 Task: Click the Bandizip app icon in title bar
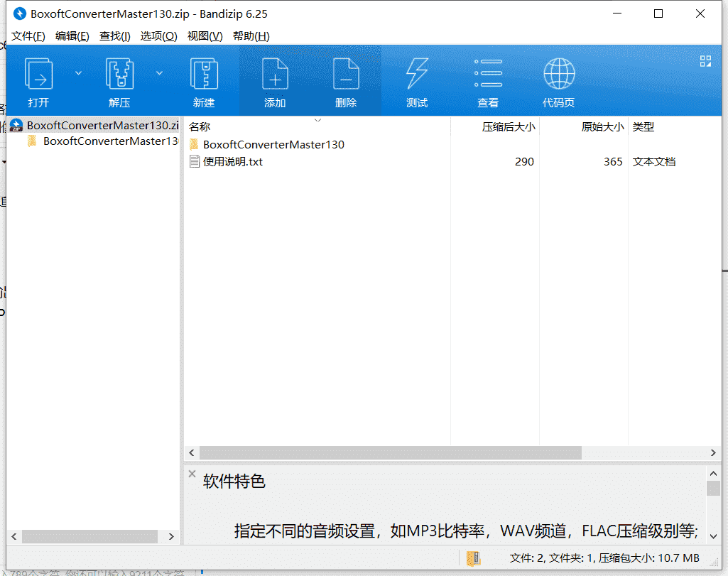(20, 14)
